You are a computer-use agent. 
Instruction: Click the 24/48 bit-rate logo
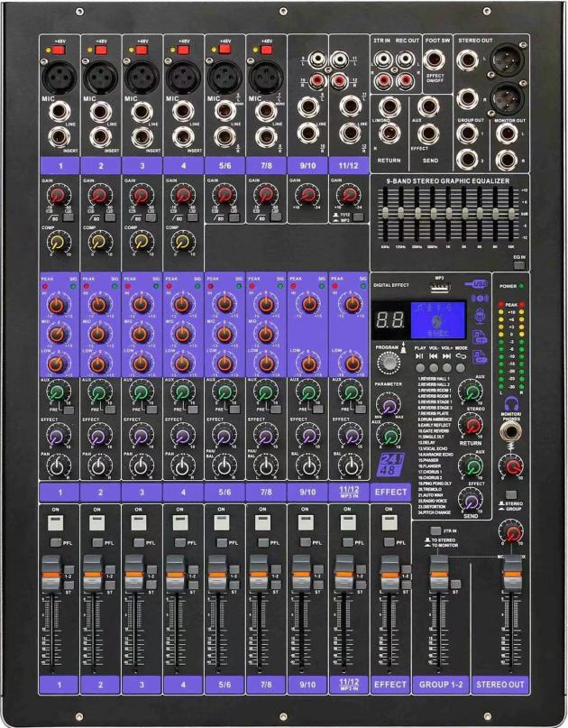coord(391,465)
